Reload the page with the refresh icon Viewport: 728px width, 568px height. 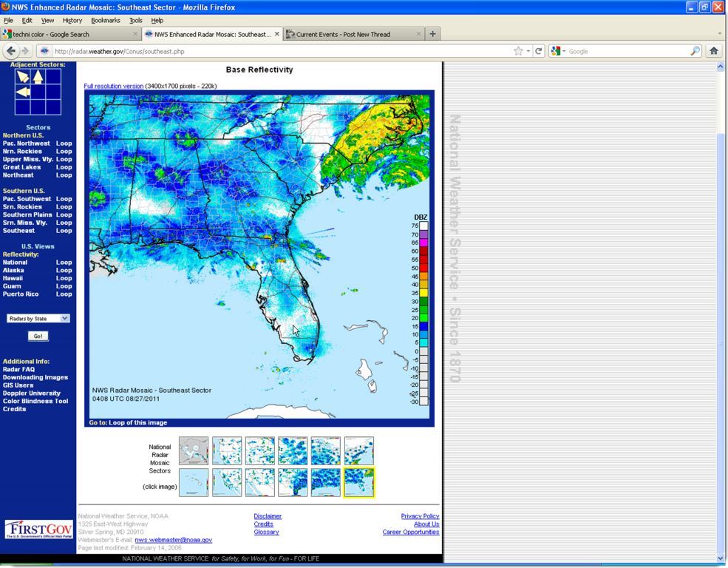point(539,51)
